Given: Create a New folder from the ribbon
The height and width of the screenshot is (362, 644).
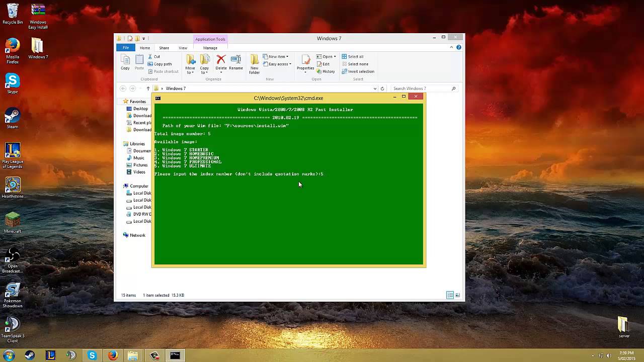Looking at the screenshot, I should [255, 64].
